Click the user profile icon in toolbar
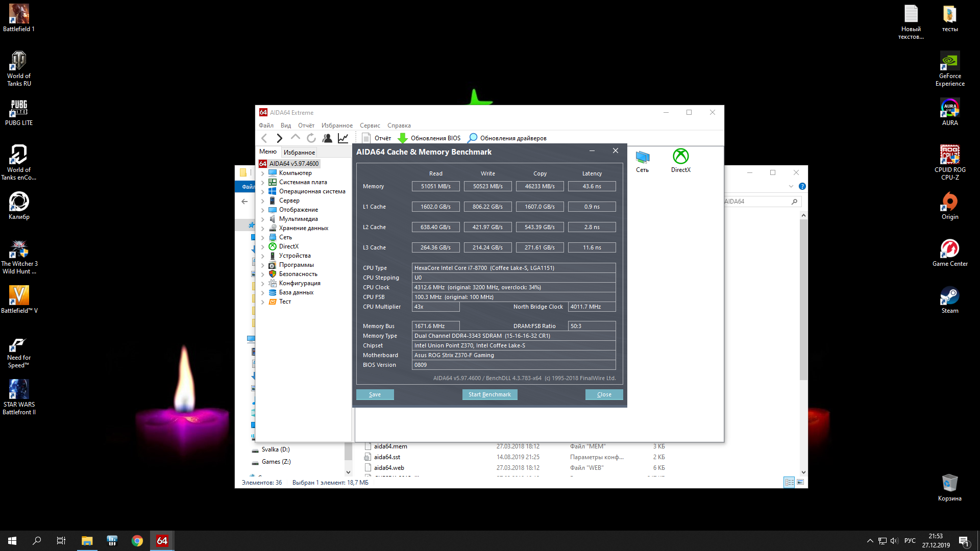Viewport: 980px width, 551px height. (x=327, y=138)
